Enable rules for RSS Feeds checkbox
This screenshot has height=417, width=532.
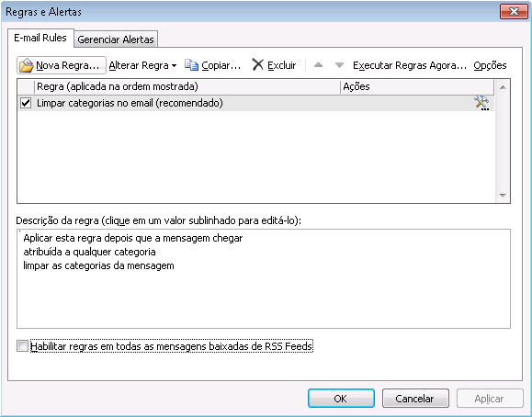point(22,346)
